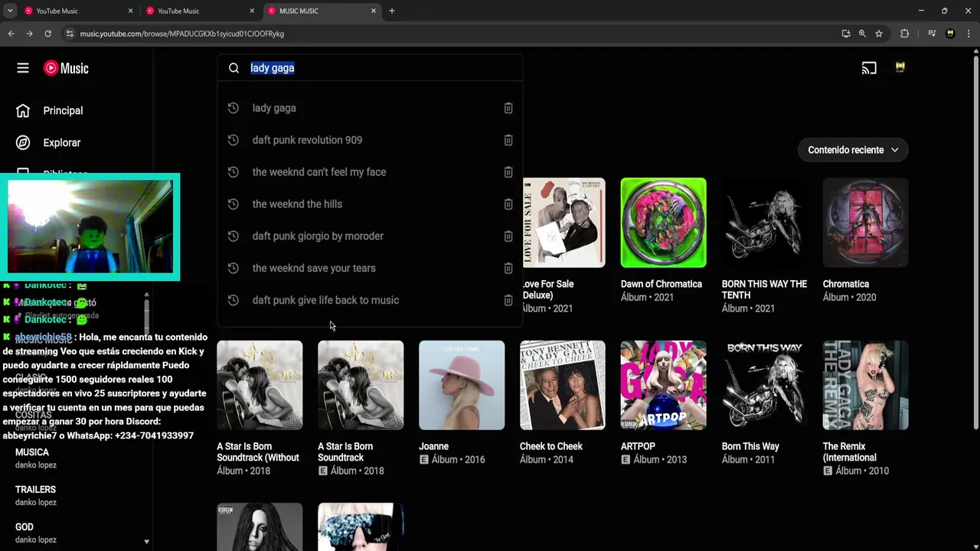This screenshot has width=980, height=551.
Task: Click history clock icon beside 'lady gaga'
Action: tap(234, 108)
